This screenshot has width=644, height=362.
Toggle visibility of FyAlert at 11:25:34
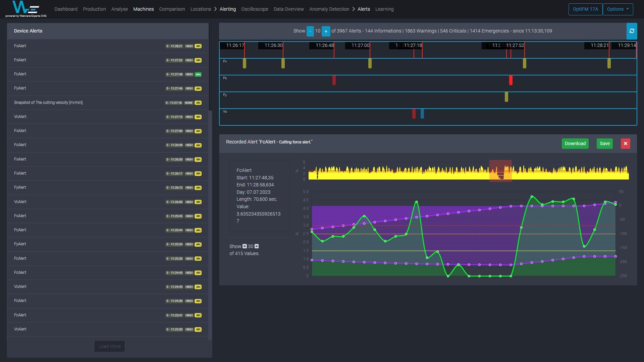[198, 244]
